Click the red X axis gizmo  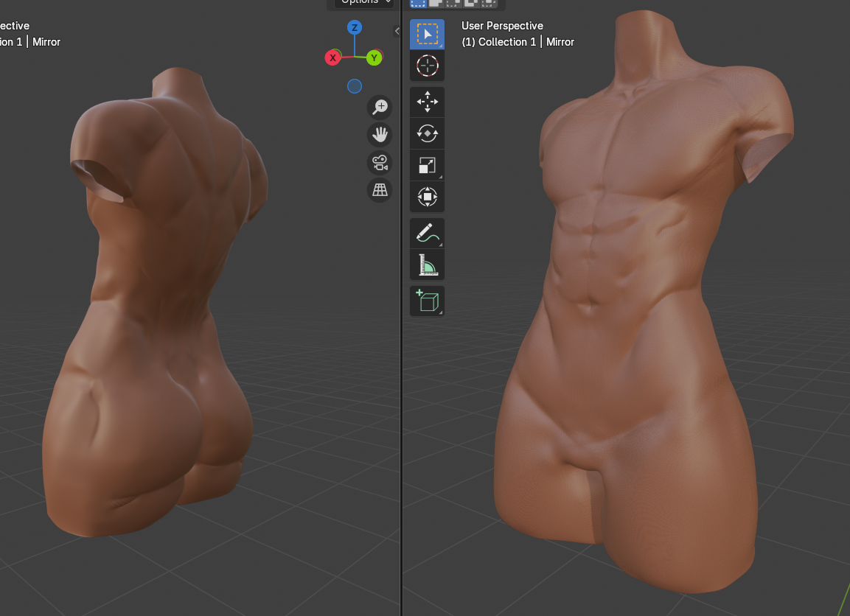coord(332,57)
